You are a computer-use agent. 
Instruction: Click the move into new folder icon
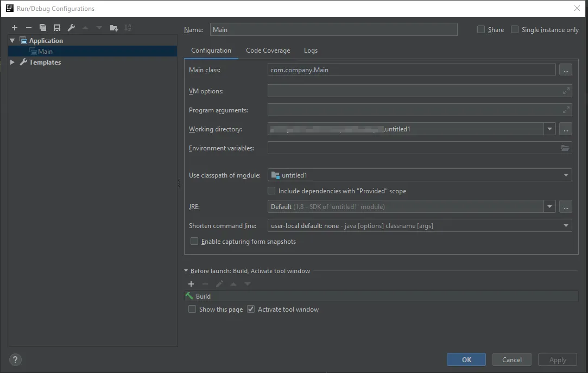113,28
